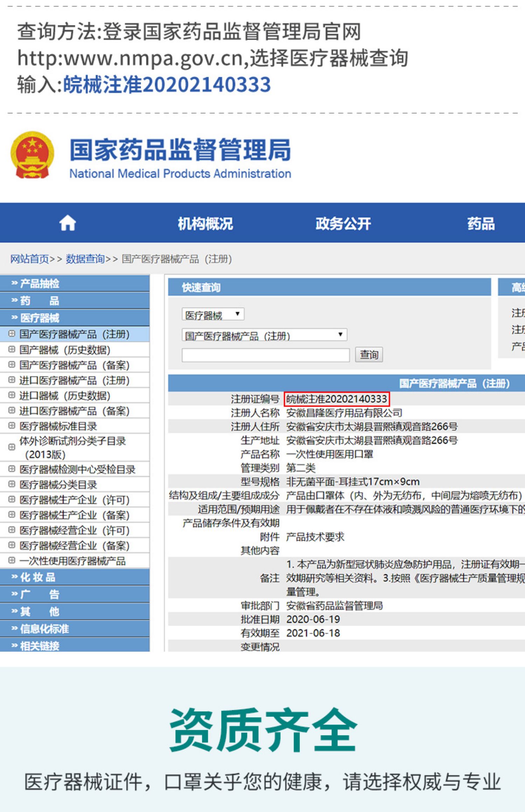This screenshot has width=525, height=812.
Task: Open the 医疗器械 category dropdown
Action: [213, 314]
